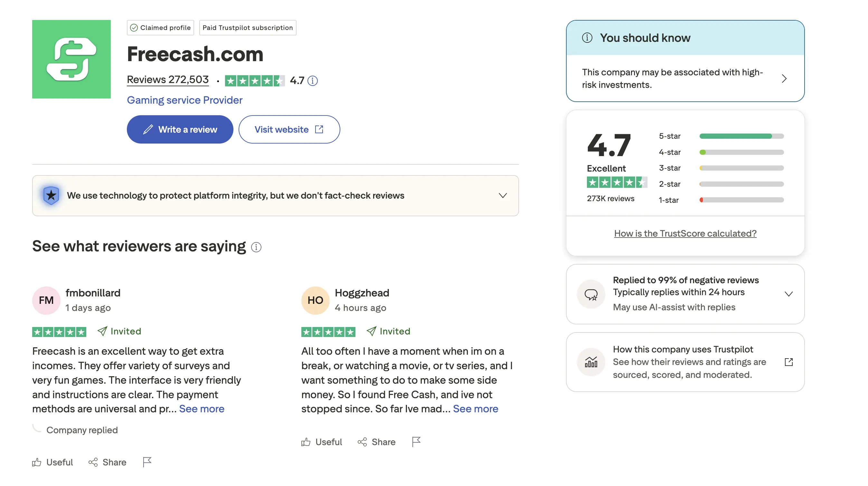Open high-risk investments warning details
The image size is (868, 486).
(x=784, y=78)
